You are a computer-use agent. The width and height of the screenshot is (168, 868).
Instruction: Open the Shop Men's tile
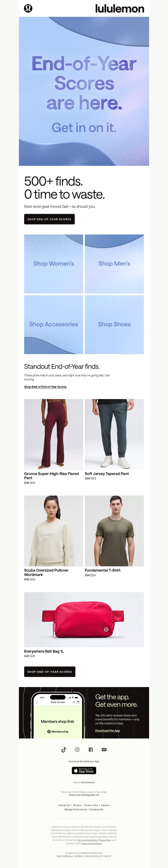pos(114,264)
